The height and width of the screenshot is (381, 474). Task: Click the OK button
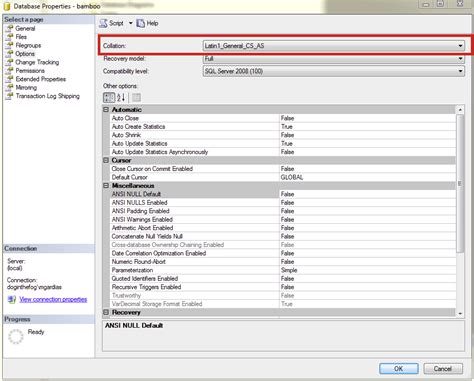399,369
